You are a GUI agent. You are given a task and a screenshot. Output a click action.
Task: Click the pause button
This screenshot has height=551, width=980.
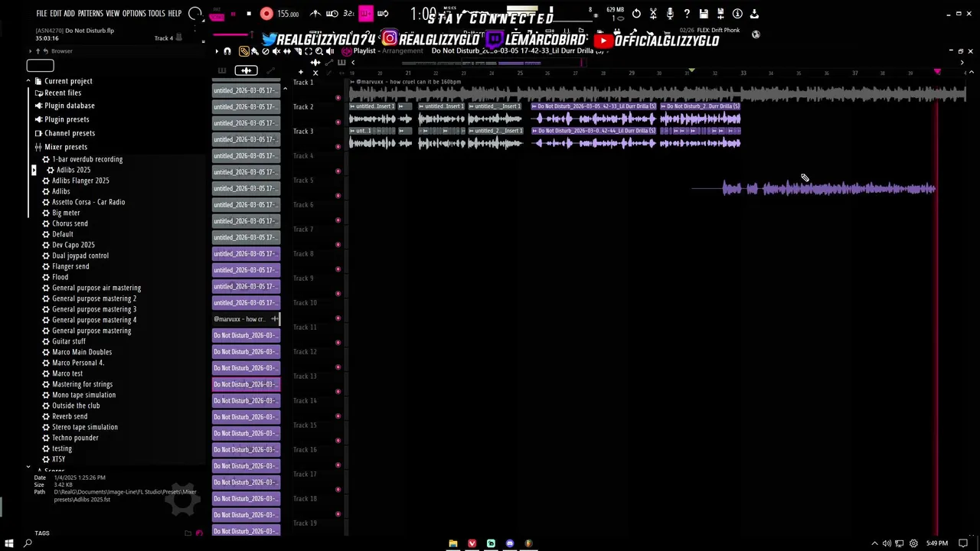tap(234, 14)
